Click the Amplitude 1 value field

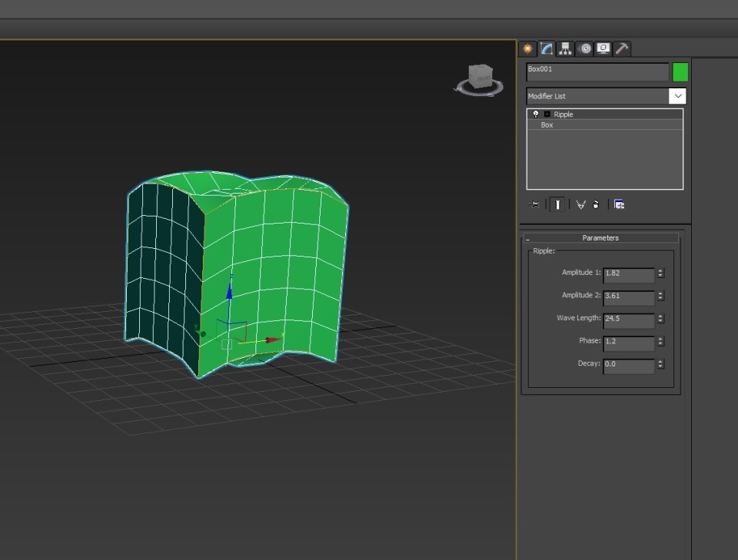pyautogui.click(x=628, y=273)
